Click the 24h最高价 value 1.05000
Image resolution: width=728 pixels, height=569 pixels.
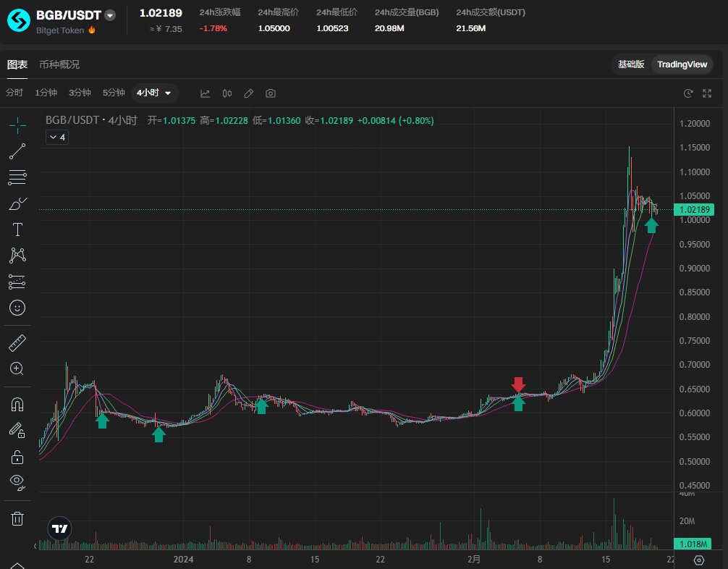pyautogui.click(x=274, y=28)
